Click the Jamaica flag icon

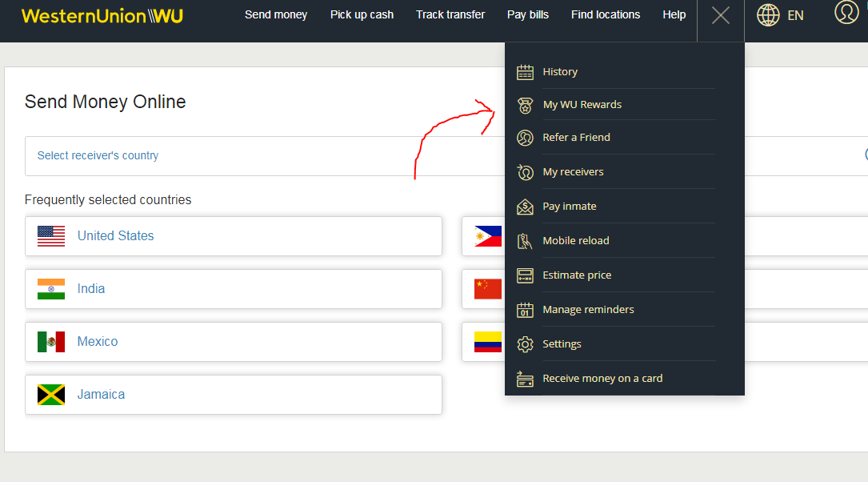click(x=51, y=395)
